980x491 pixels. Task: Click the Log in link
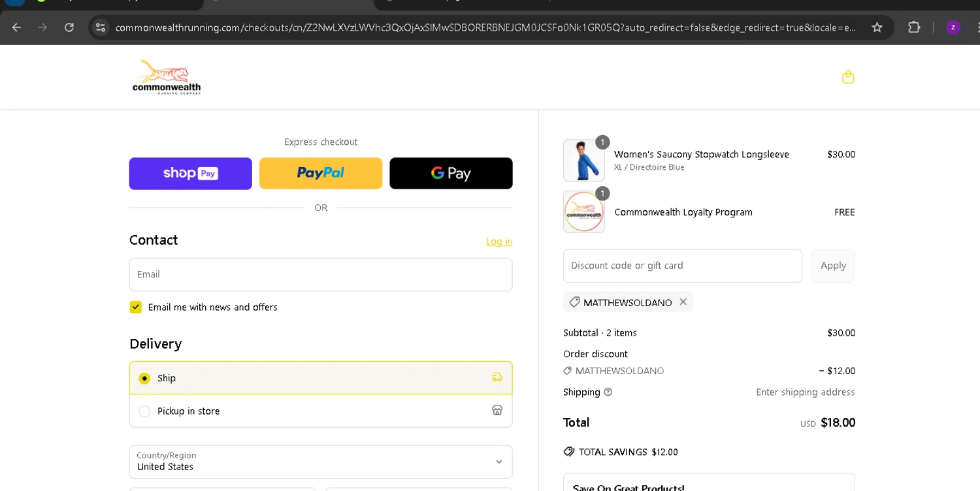click(x=499, y=242)
